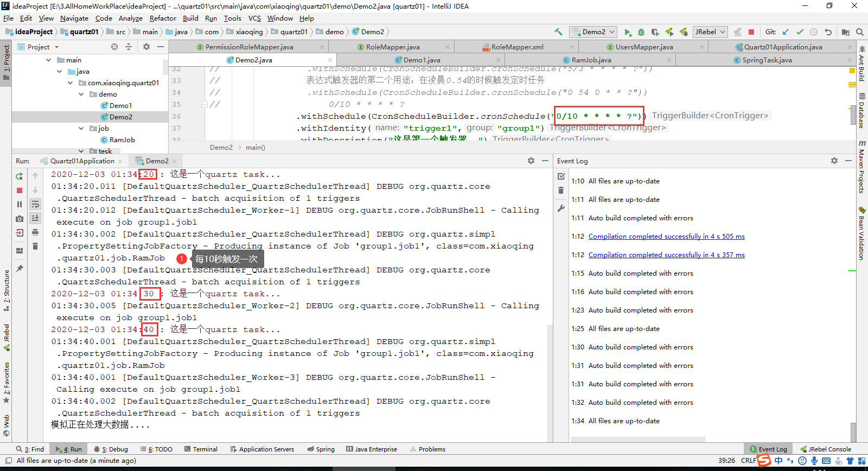Viewport: 868px width, 471px height.
Task: Toggle the Database side panel
Action: [861, 111]
